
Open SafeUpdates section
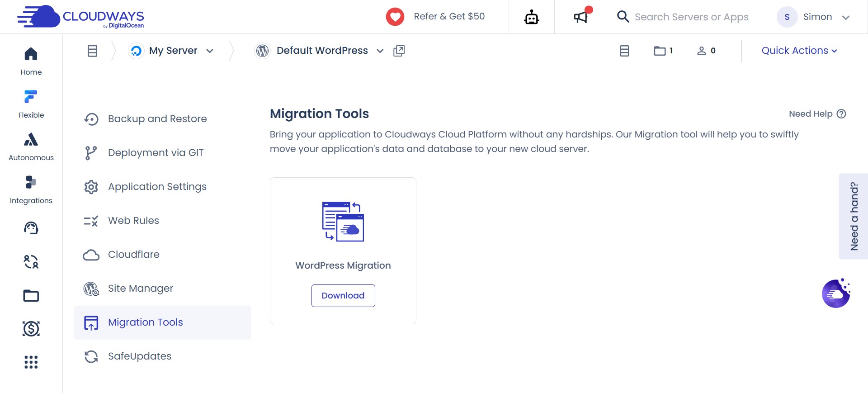pyautogui.click(x=163, y=356)
